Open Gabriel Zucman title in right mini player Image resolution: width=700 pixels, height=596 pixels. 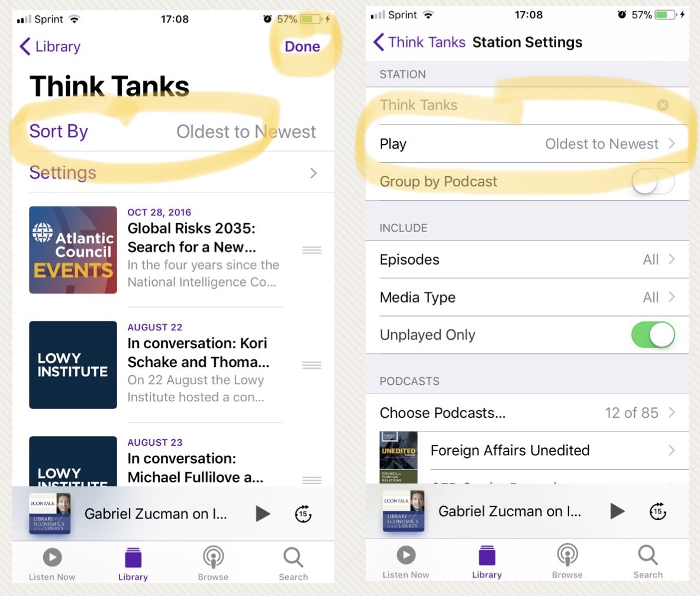[510, 511]
